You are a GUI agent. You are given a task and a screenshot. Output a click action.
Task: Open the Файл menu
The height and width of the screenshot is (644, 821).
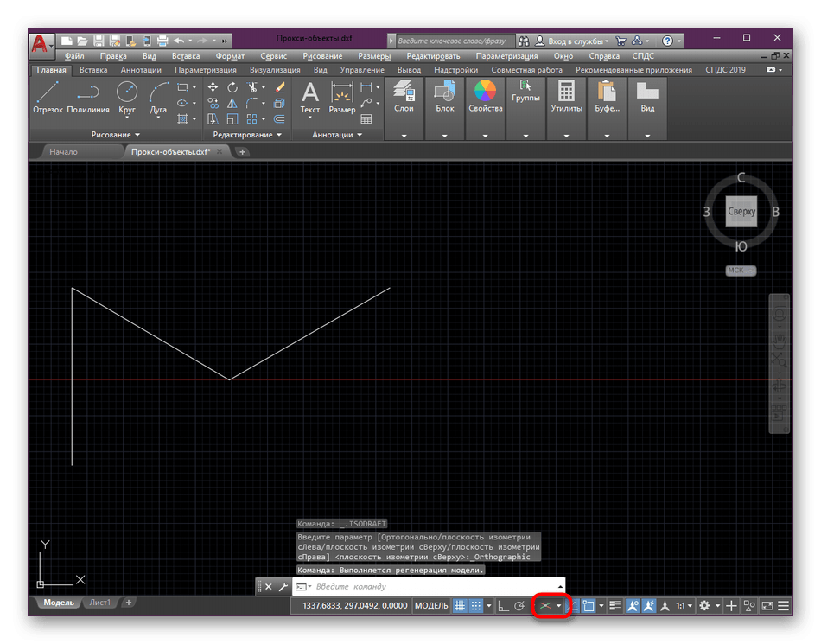click(x=74, y=56)
